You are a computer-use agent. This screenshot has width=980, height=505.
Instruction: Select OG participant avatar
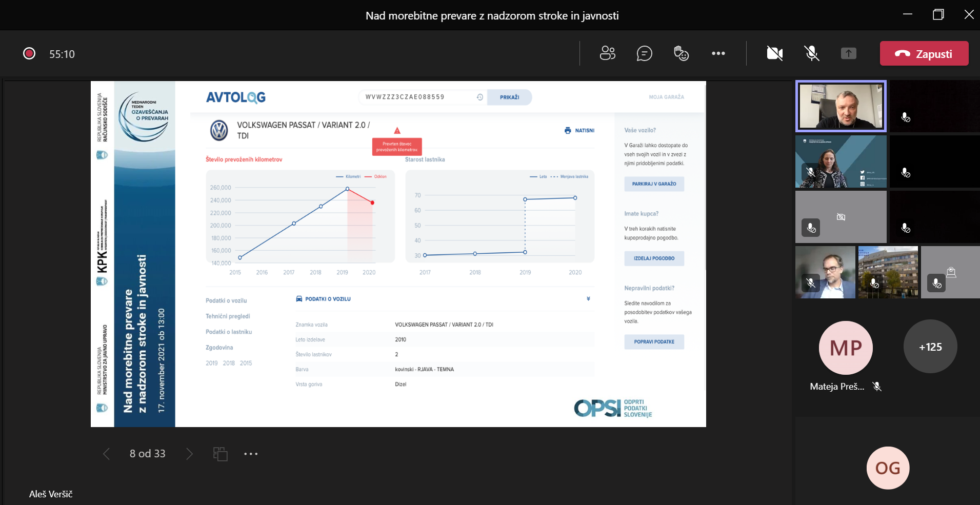coord(888,468)
